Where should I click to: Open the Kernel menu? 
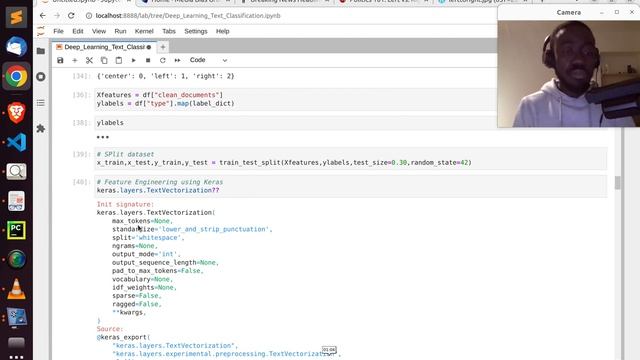coord(144,31)
